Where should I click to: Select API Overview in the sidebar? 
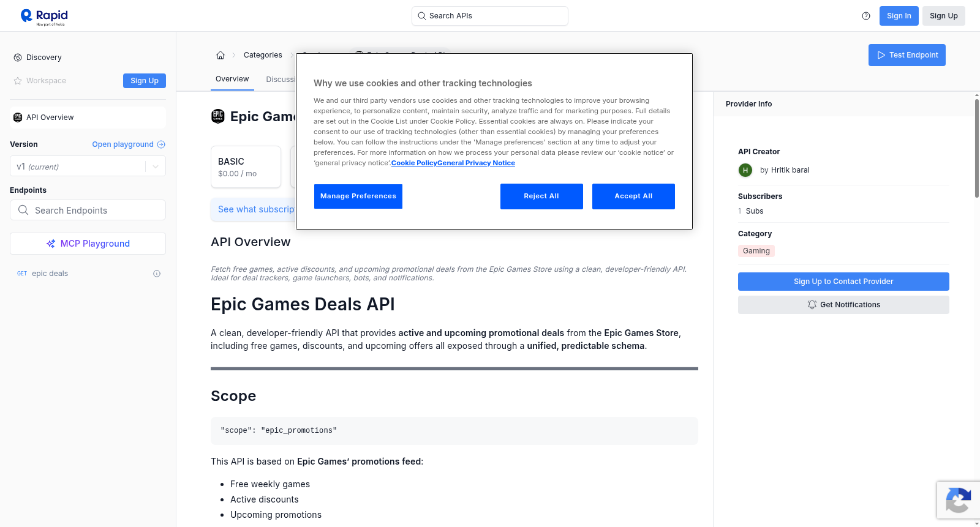(x=88, y=118)
